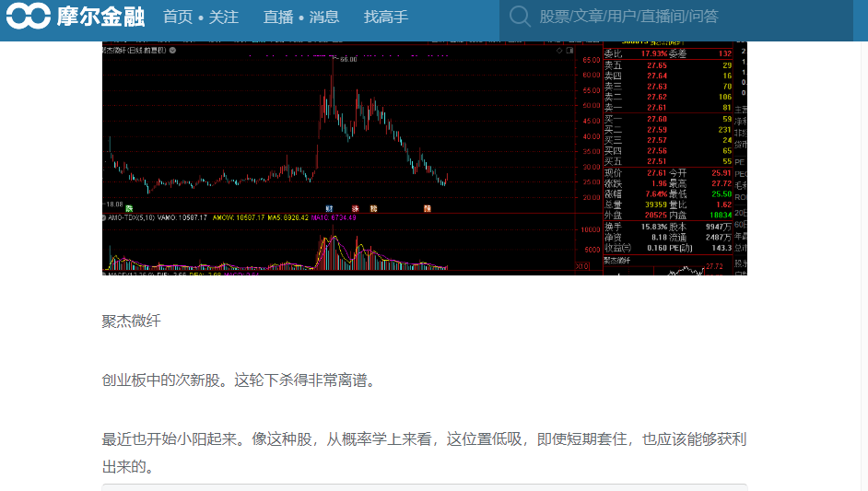Click the 买一 27.60 order row
868x491 pixels.
(668, 119)
